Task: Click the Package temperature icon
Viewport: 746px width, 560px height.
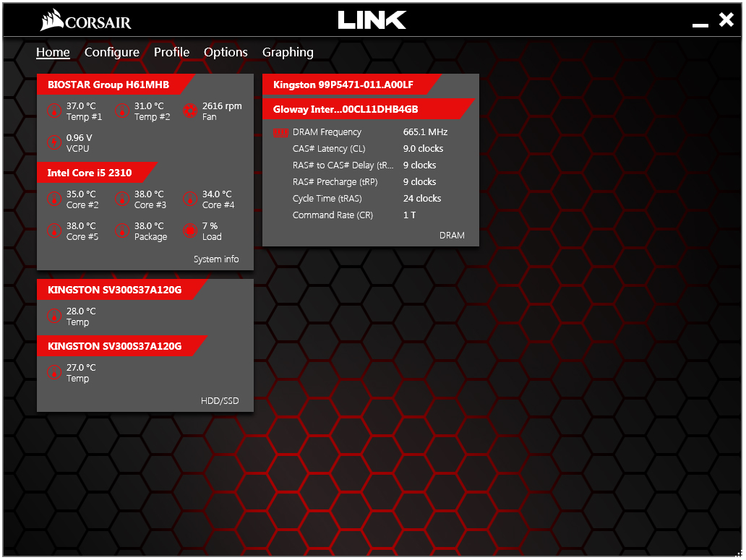Action: click(122, 231)
